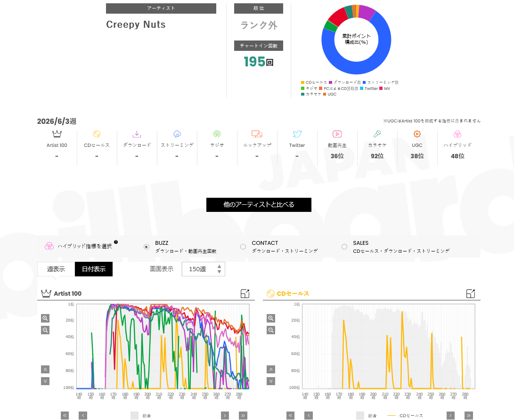
Task: Go to the previous week in the Artist 100 chart
Action: pyautogui.click(x=83, y=415)
